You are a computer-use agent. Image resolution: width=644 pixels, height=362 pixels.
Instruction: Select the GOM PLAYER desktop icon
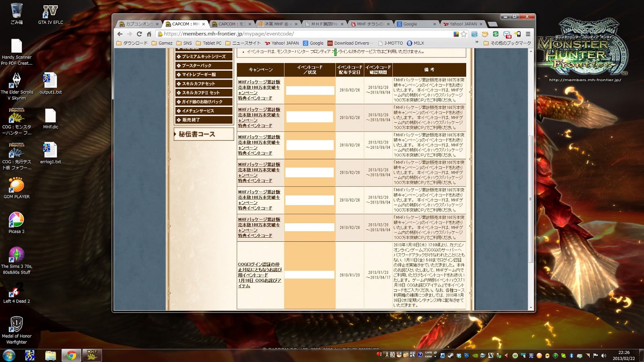pyautogui.click(x=17, y=188)
